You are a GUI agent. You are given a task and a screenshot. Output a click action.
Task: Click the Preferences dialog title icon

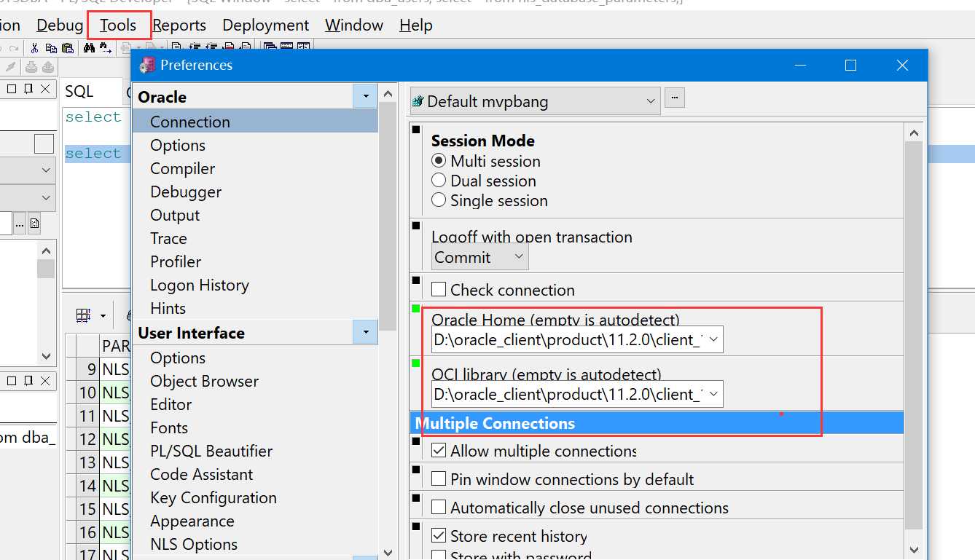coord(147,65)
